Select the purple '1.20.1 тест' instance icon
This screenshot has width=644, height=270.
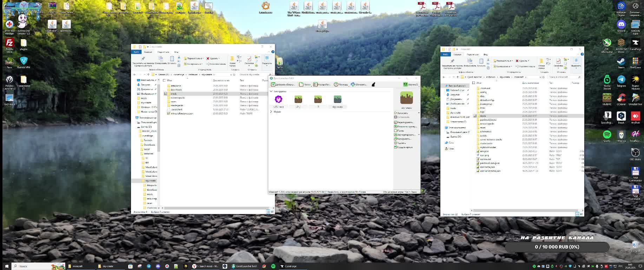point(278,99)
